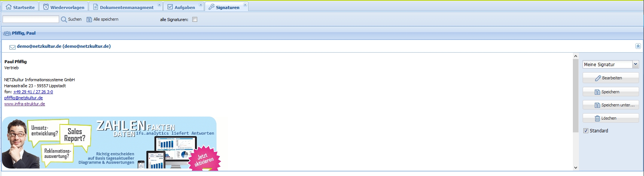Click the people icon beside Pfiffig, Paul
Viewport: 644px width, 176px height.
(7, 33)
